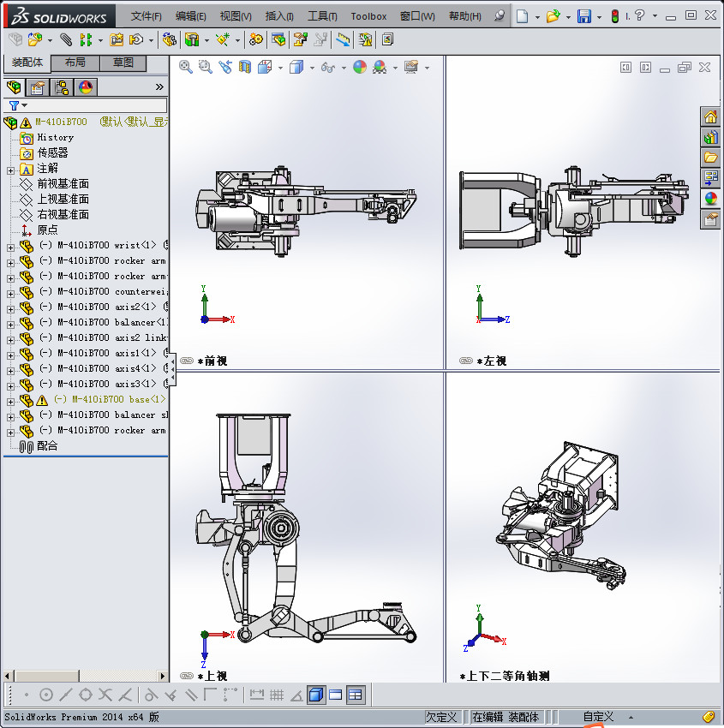Toggle the center point snap
Viewport: 724px width, 728px height.
(46, 695)
